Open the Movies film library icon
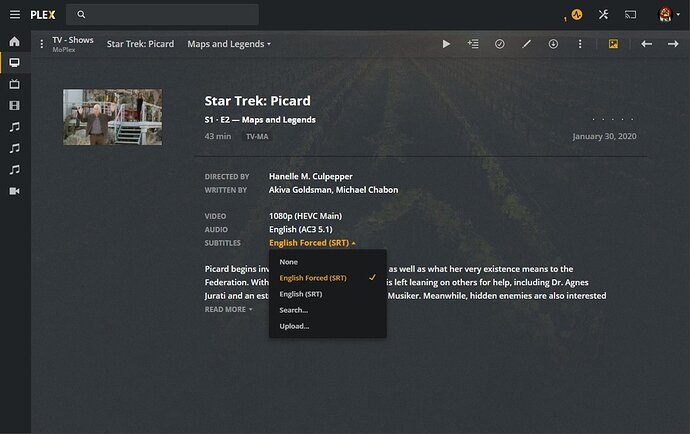Image resolution: width=690 pixels, height=434 pixels. pos(15,105)
